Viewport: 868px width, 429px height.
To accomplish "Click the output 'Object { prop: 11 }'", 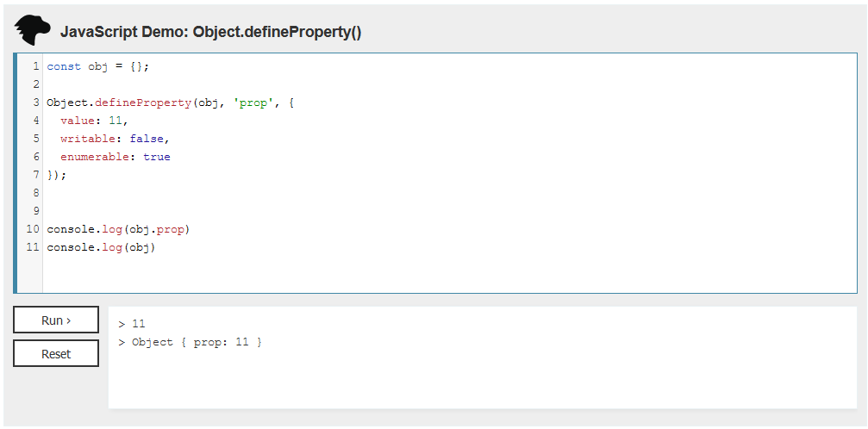I will 197,342.
